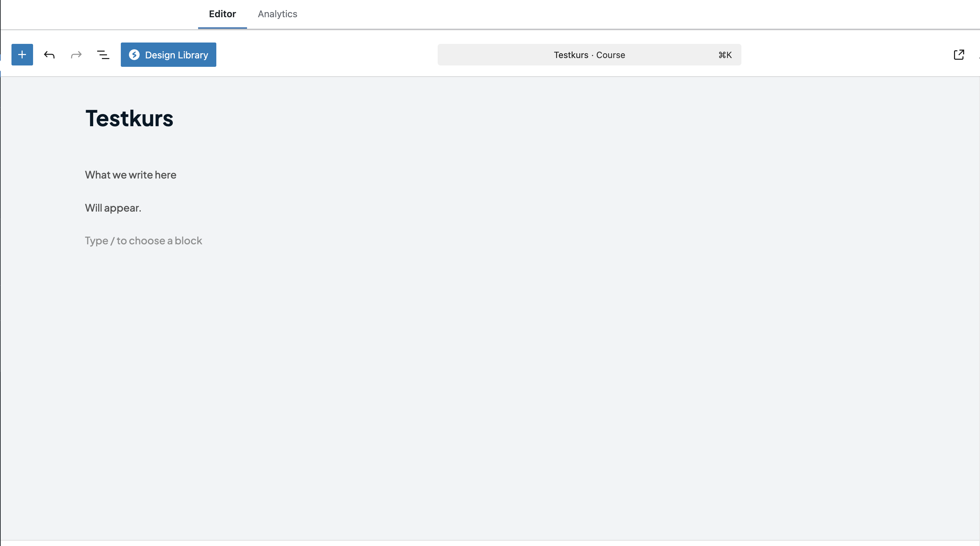
Task: Open the Document Overview list icon
Action: click(103, 55)
